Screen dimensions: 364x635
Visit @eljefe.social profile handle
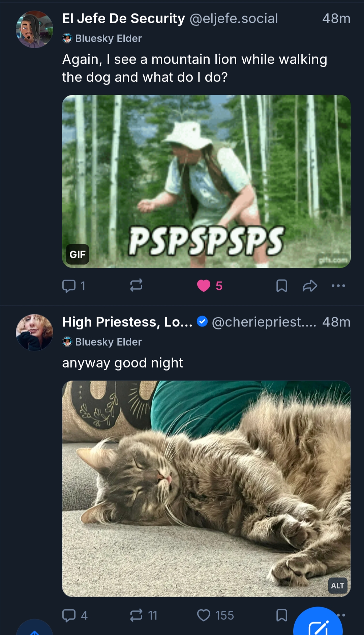pyautogui.click(x=234, y=19)
